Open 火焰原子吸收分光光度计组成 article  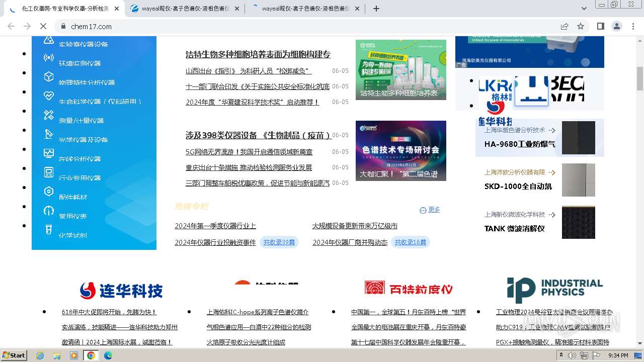pos(246,342)
